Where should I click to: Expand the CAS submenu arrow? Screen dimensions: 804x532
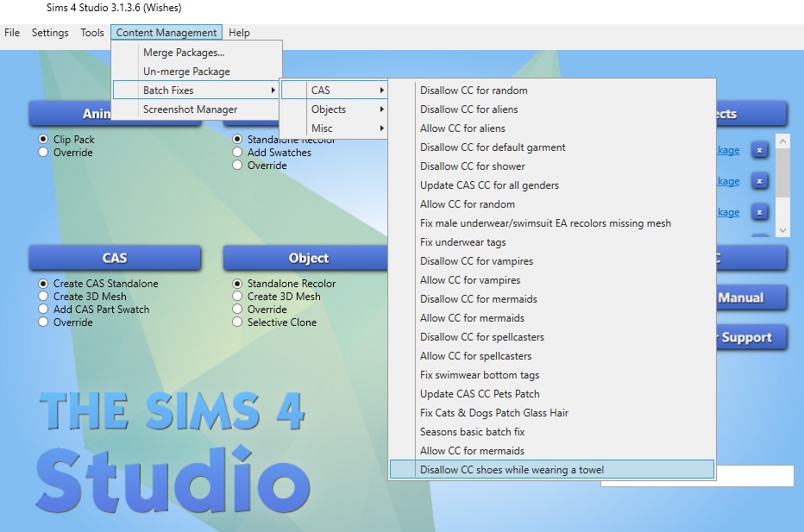click(x=381, y=91)
